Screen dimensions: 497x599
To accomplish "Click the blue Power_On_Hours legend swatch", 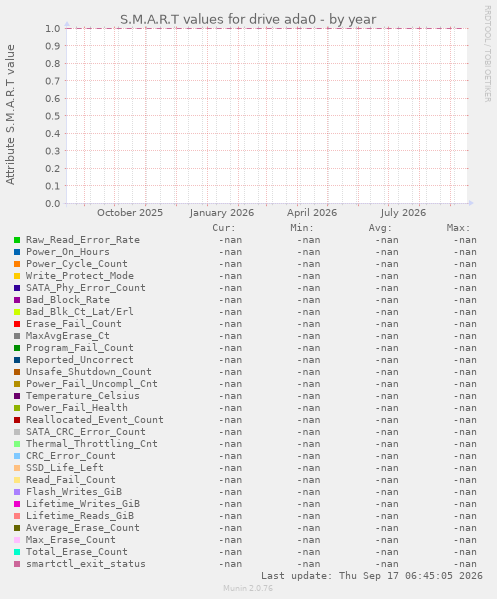I will (x=17, y=252).
